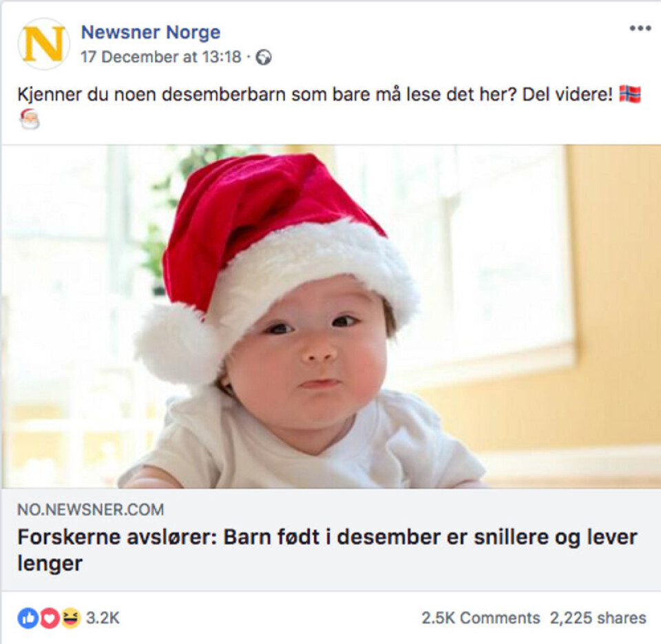Click the word lenger in headline
The height and width of the screenshot is (644, 661).
point(50,563)
